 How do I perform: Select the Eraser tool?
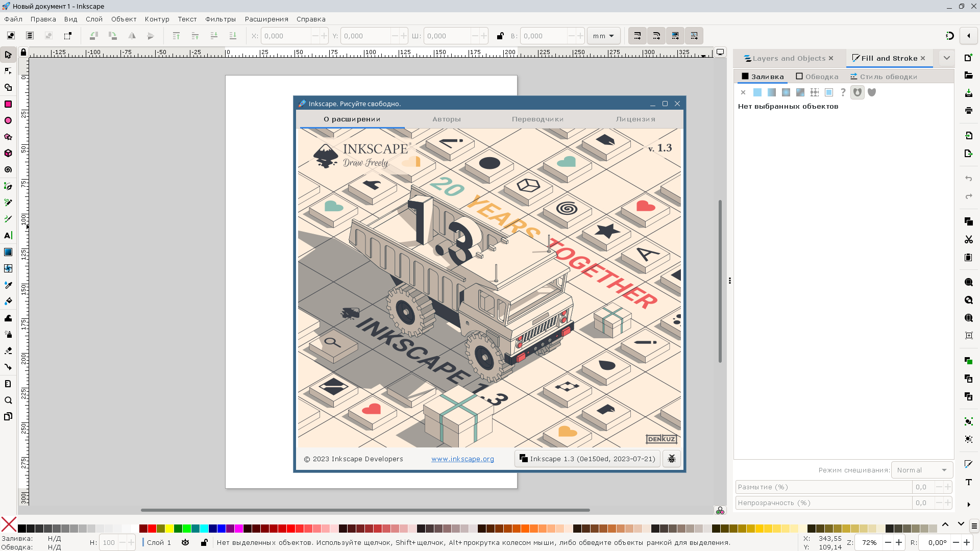[x=8, y=351]
